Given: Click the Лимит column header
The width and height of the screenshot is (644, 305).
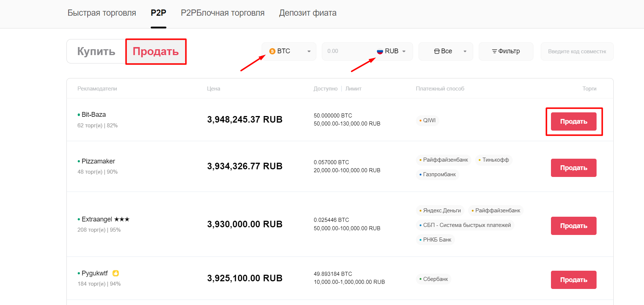Looking at the screenshot, I should [354, 89].
